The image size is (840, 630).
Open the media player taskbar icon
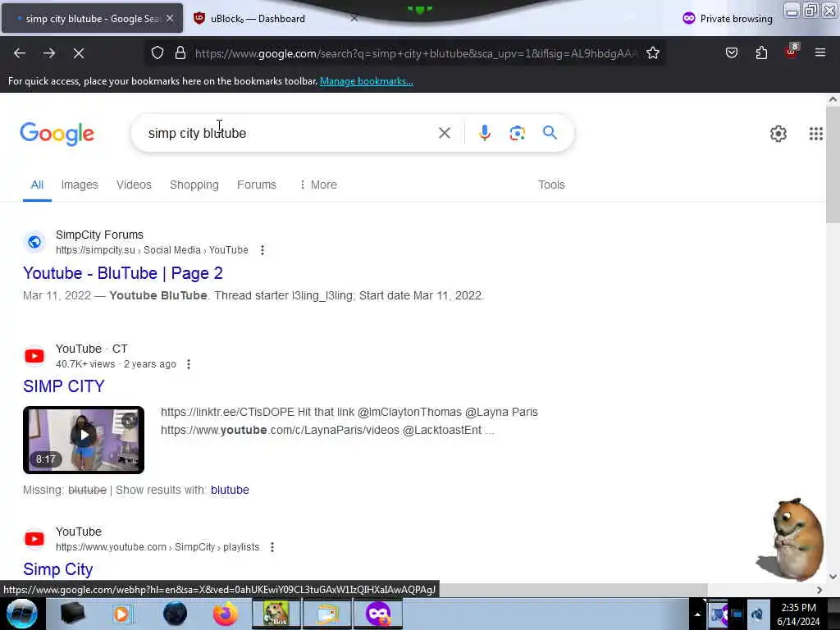coord(121,614)
